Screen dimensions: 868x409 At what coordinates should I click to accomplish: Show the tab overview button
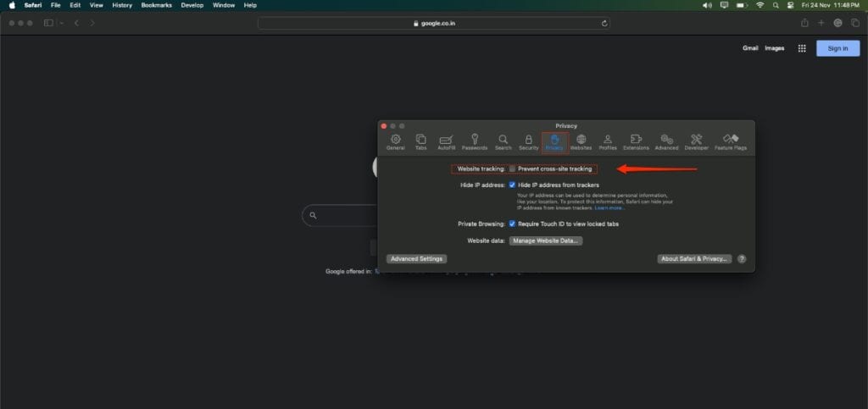854,23
